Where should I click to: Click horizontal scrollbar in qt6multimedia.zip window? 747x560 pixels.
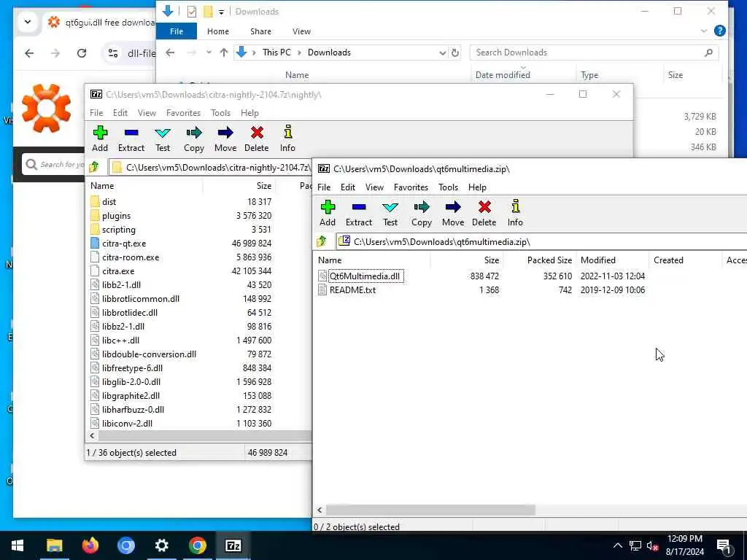coord(430,510)
